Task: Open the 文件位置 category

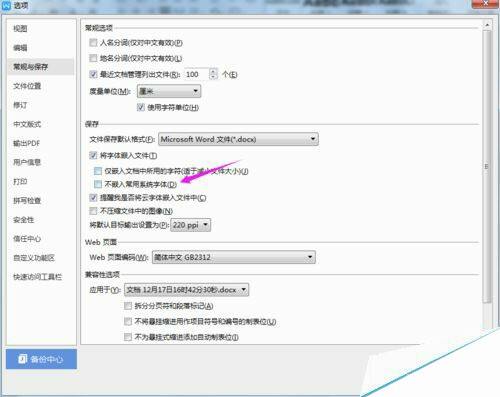Action: (27, 86)
